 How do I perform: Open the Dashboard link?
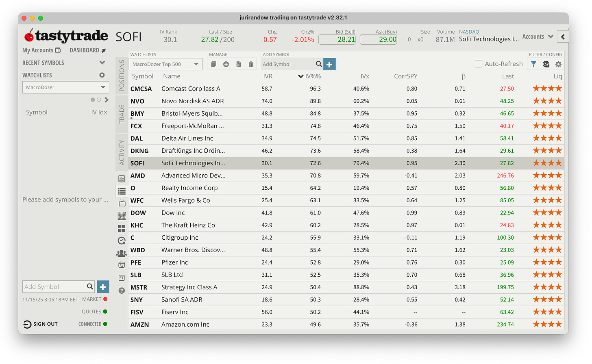click(88, 50)
